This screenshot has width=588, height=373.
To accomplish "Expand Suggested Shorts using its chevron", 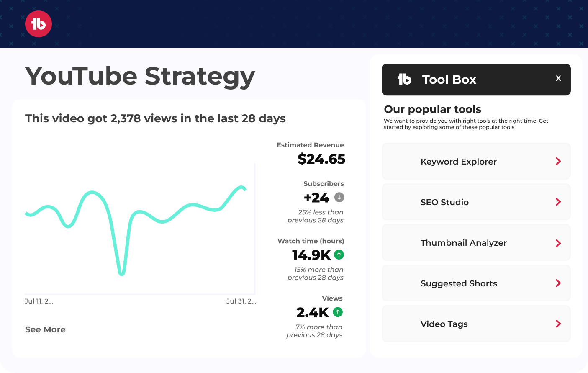I will [x=558, y=283].
